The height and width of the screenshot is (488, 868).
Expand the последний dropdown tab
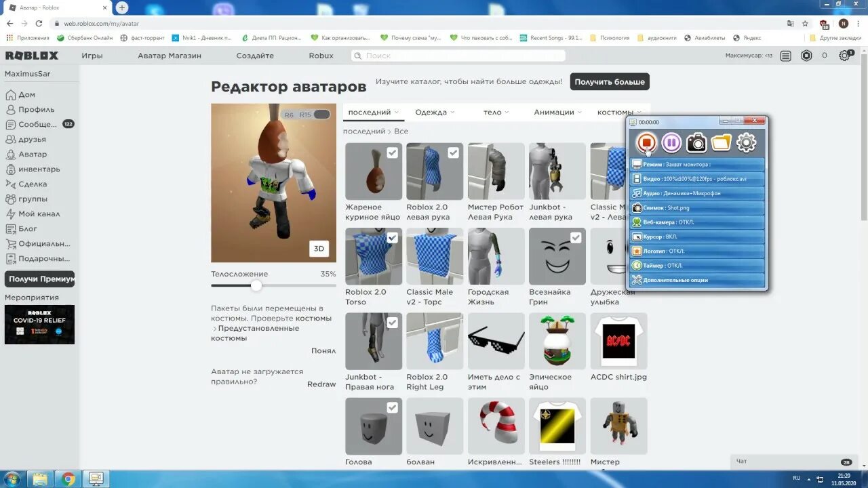(x=373, y=113)
